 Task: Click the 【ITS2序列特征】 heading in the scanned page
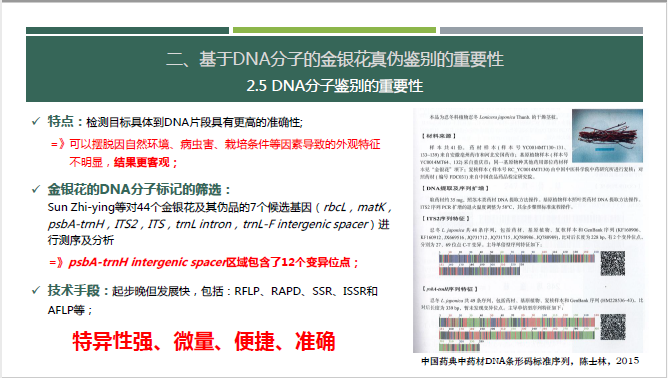click(446, 218)
